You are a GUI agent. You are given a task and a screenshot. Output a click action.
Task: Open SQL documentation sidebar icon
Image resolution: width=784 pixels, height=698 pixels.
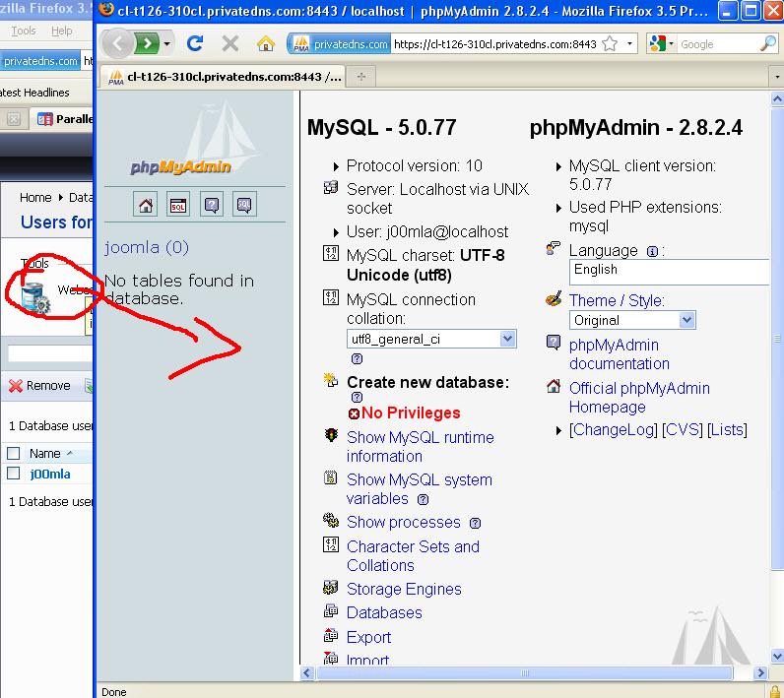[x=244, y=205]
